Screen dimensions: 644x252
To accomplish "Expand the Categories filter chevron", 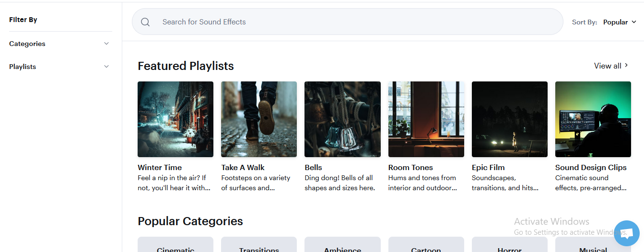I will [106, 44].
